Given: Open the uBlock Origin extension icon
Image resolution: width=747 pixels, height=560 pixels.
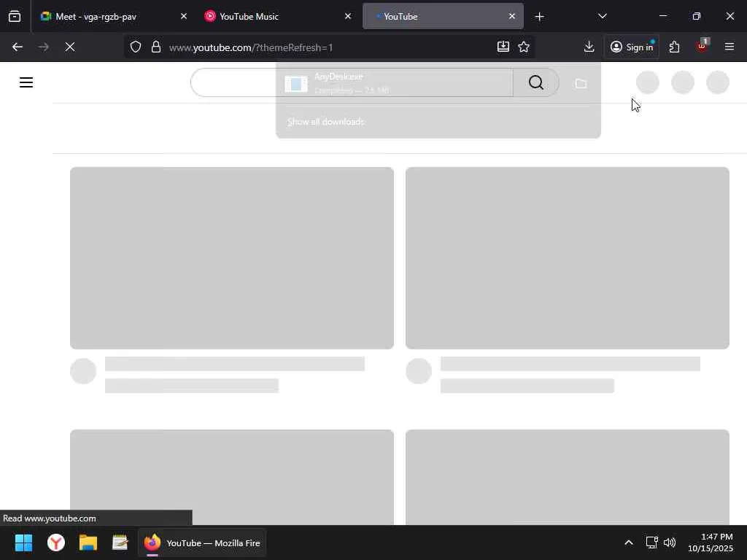Looking at the screenshot, I should click(x=702, y=47).
